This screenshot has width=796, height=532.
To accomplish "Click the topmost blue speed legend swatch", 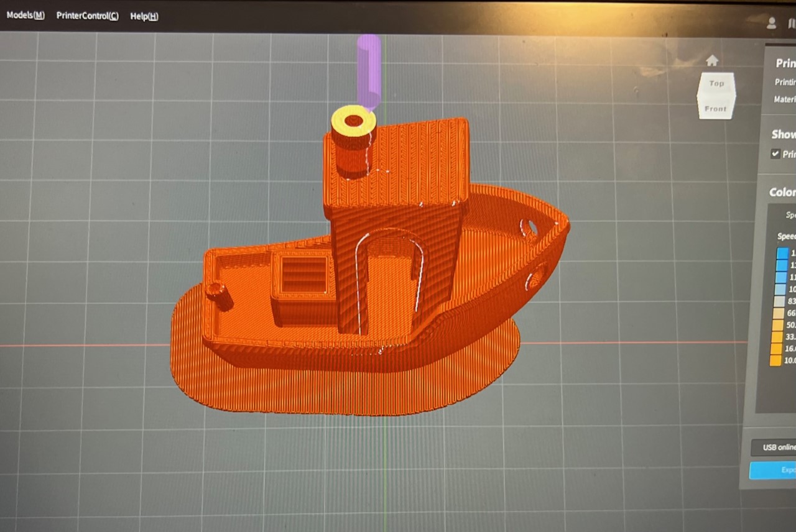I will 782,254.
